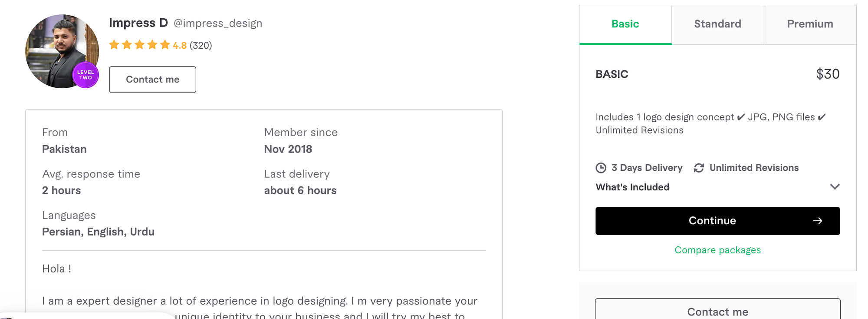Click the refresh icon beside Unlimited Revisions
This screenshot has height=319, width=868.
(699, 168)
